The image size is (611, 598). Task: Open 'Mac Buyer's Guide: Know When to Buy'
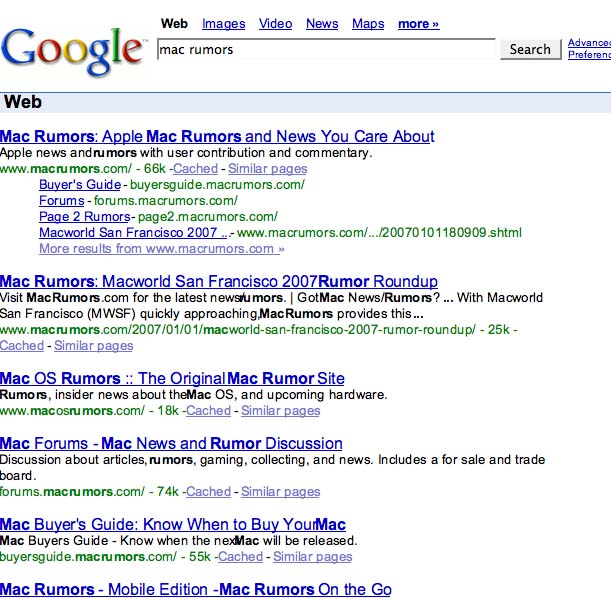[x=173, y=525]
